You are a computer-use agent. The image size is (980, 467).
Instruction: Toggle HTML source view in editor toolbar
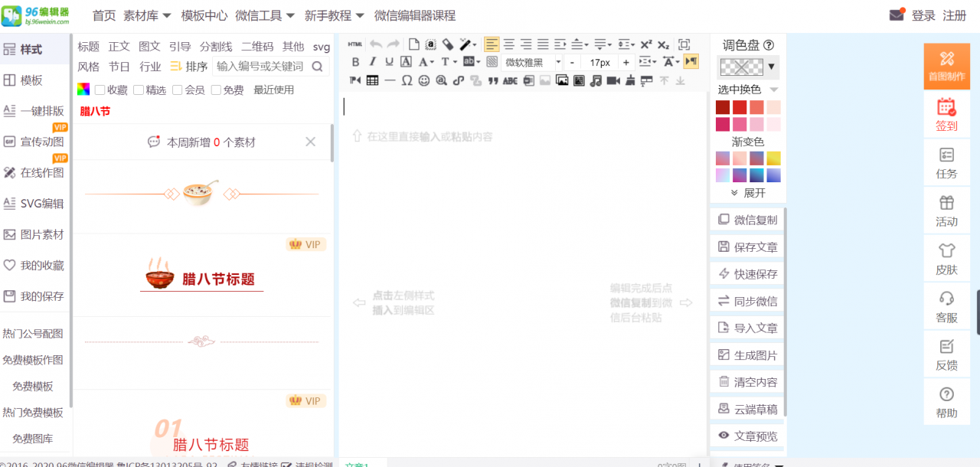[x=355, y=44]
